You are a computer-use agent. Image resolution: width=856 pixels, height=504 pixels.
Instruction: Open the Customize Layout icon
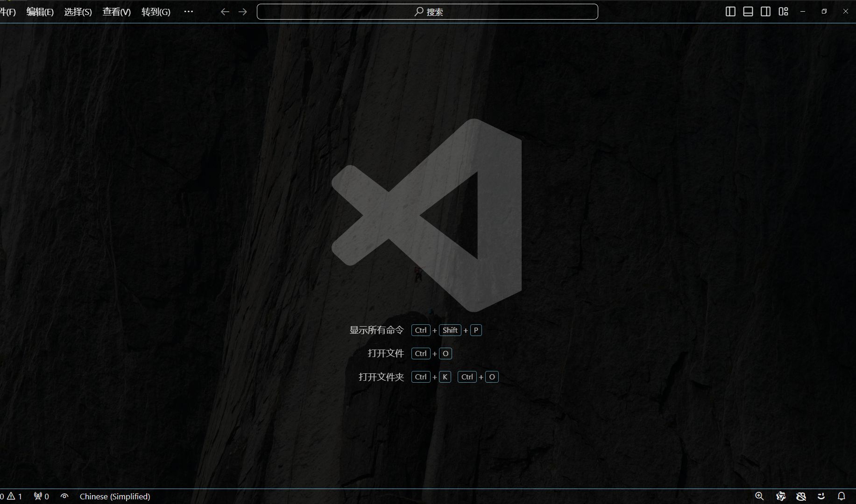(783, 12)
